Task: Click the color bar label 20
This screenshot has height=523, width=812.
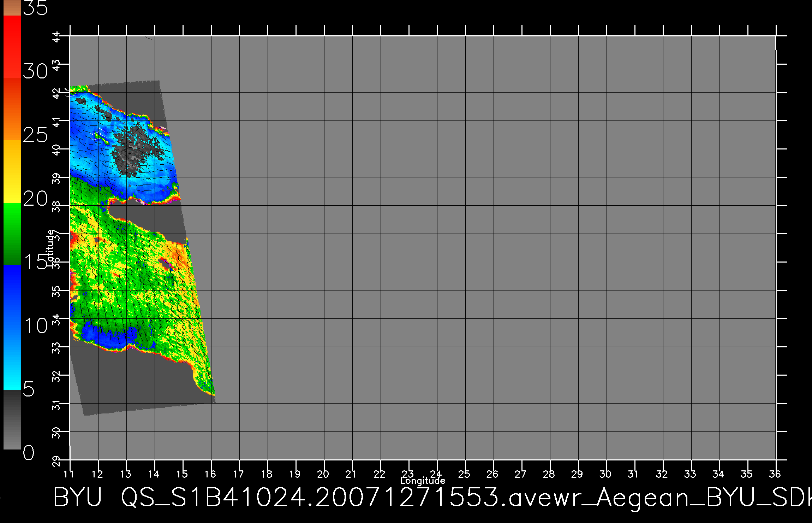Action: click(35, 199)
